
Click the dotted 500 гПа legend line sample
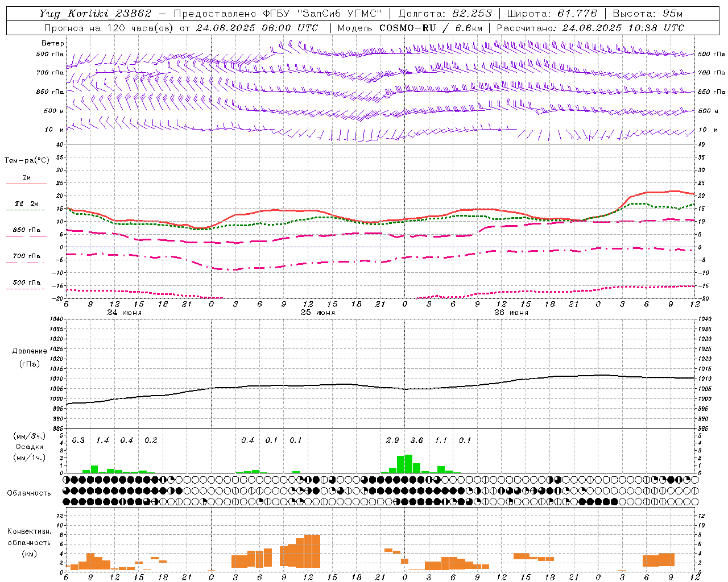(x=26, y=289)
